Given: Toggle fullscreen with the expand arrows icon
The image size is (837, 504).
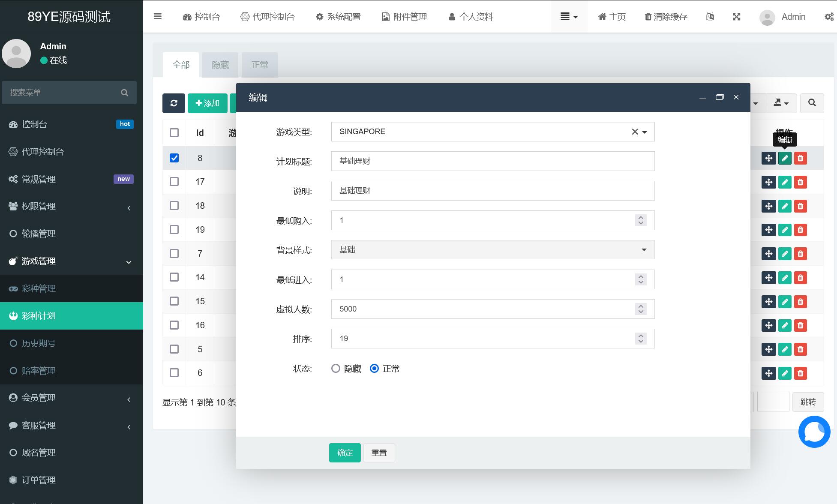Looking at the screenshot, I should pos(736,17).
